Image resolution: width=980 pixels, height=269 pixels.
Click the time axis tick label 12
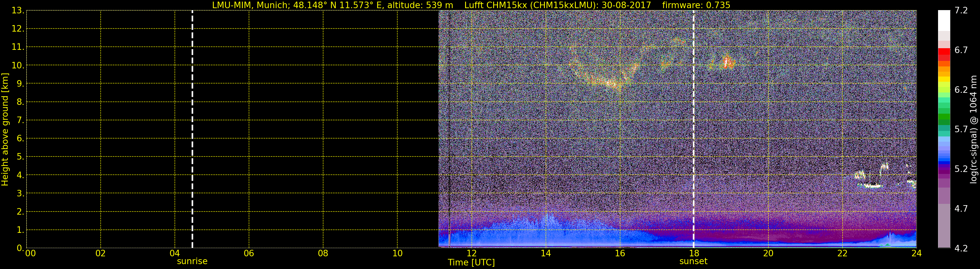click(471, 253)
